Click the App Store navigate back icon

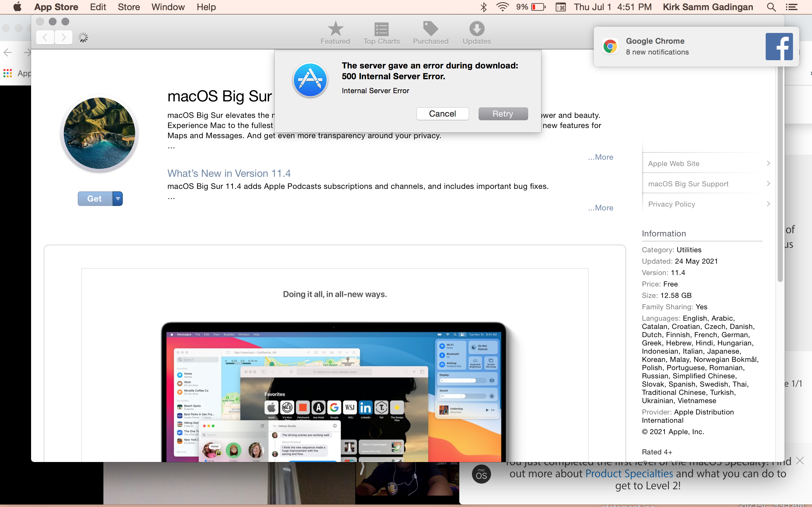[x=45, y=38]
